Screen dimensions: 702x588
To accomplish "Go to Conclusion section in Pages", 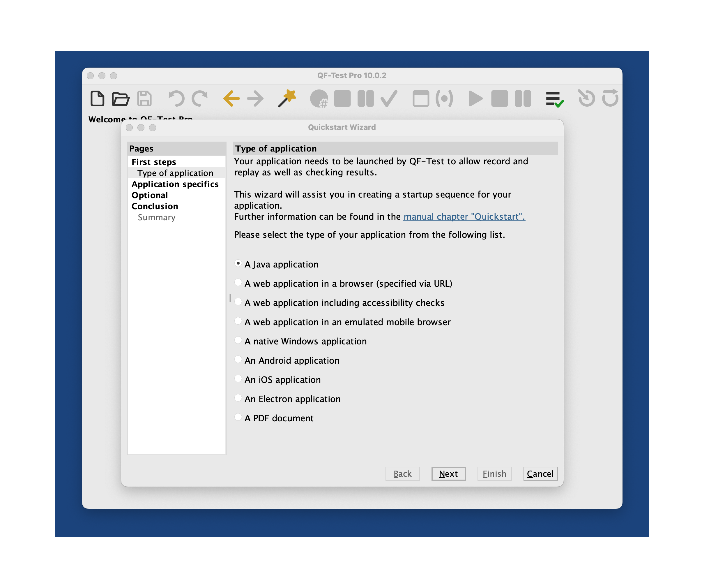I will [x=155, y=206].
